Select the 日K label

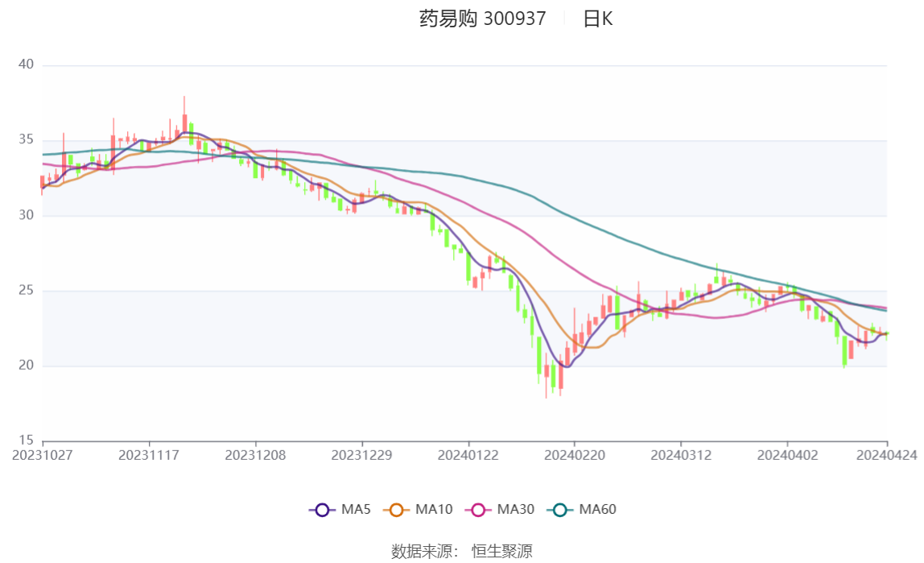(597, 19)
